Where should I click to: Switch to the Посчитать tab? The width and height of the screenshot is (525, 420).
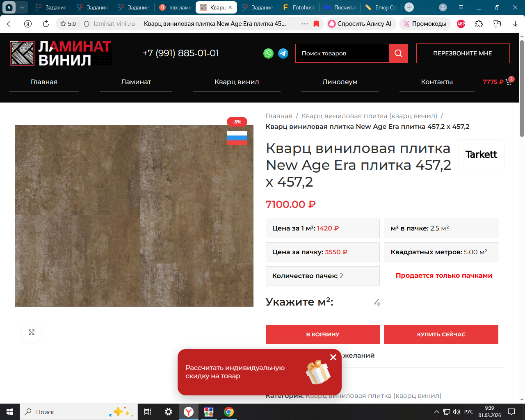340,7
